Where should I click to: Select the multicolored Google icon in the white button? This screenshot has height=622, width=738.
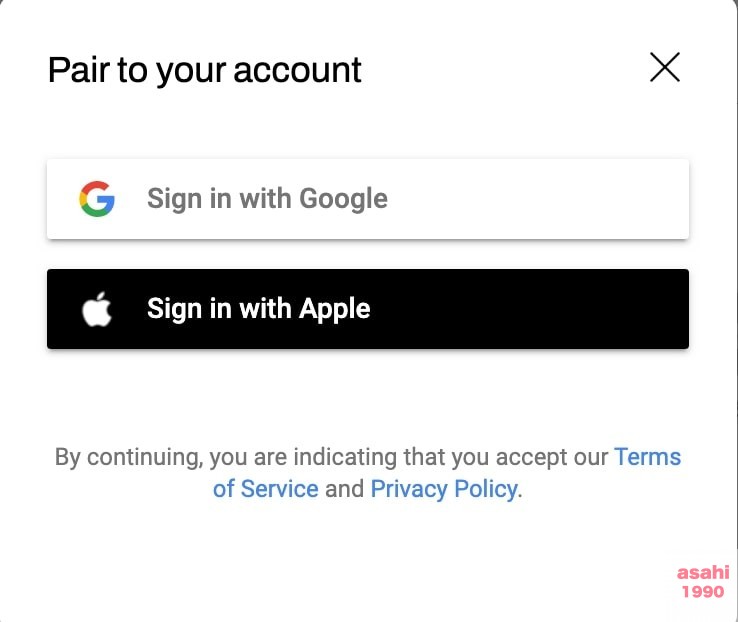97,199
